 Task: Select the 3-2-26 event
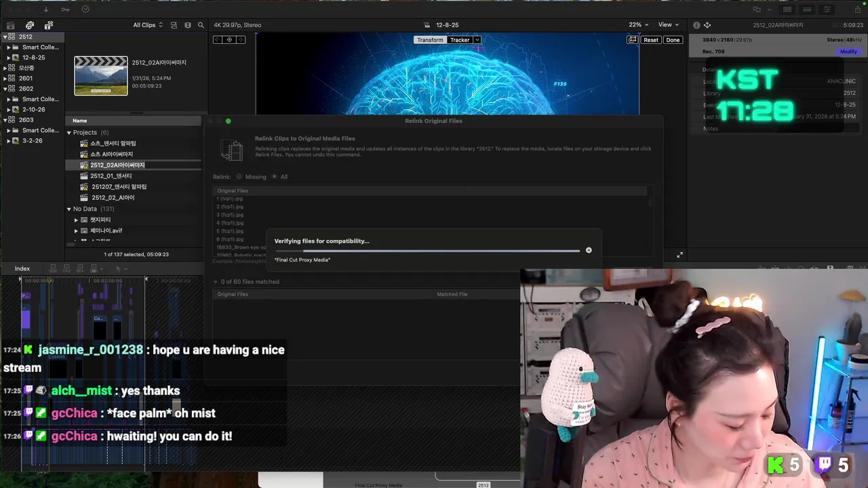point(33,140)
